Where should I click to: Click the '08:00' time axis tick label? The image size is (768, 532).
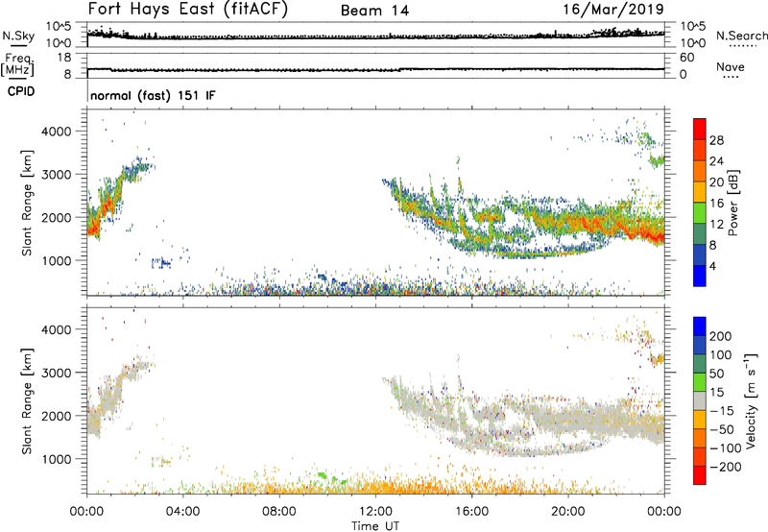279,512
